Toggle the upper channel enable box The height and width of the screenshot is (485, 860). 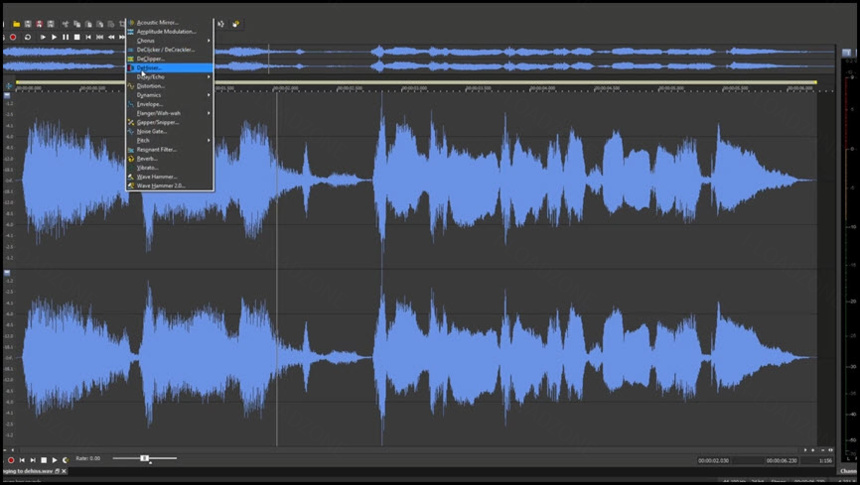[x=7, y=95]
